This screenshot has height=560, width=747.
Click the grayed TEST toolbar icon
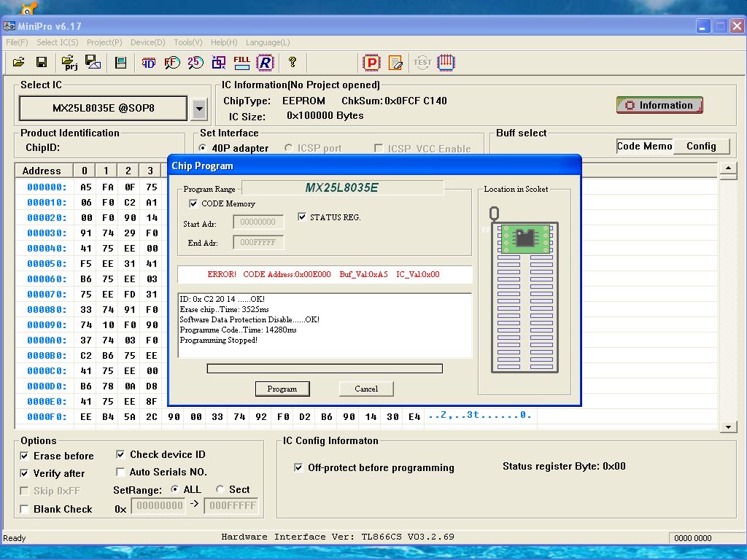coord(422,63)
